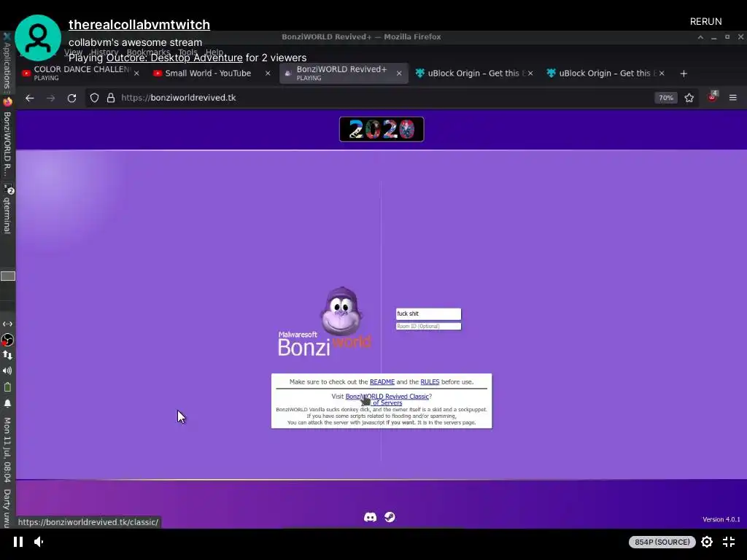Viewport: 747px width, 560px height.
Task: Open the 854P (SOURCE) quality selector
Action: [x=662, y=542]
